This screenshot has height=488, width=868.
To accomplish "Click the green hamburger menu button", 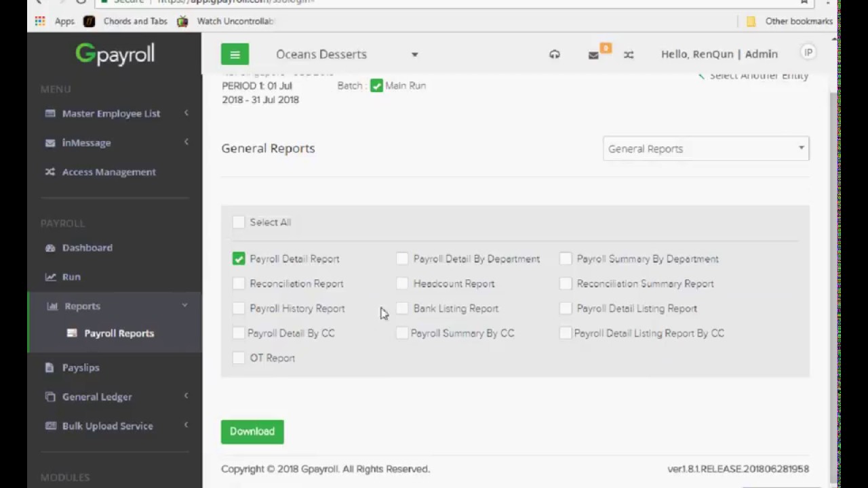I will 235,54.
